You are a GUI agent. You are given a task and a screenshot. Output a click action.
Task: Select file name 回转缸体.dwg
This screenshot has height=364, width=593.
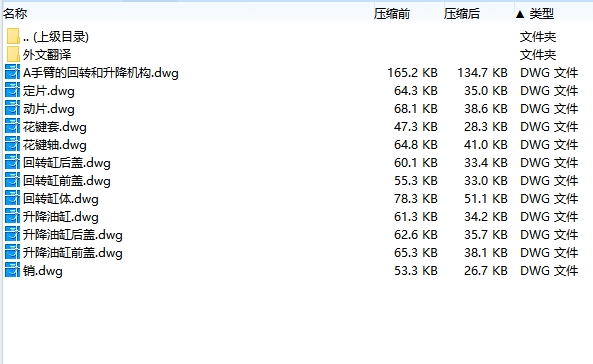[61, 199]
